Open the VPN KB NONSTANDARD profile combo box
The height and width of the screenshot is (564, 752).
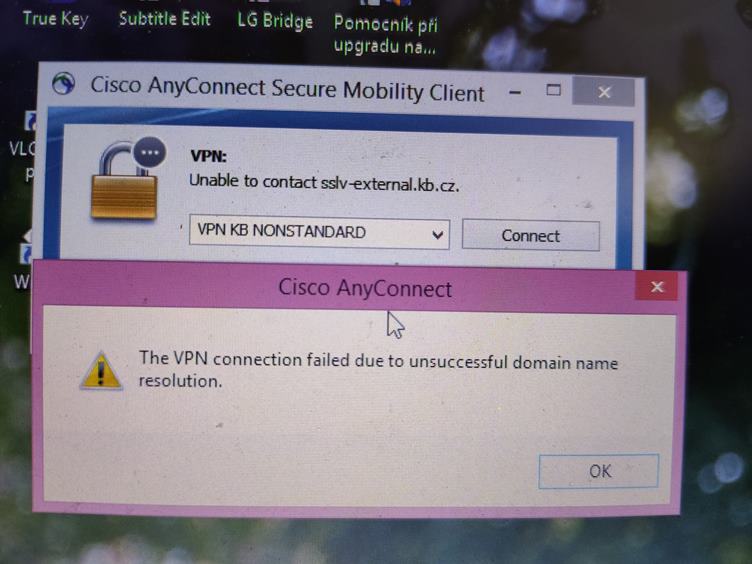tap(319, 232)
